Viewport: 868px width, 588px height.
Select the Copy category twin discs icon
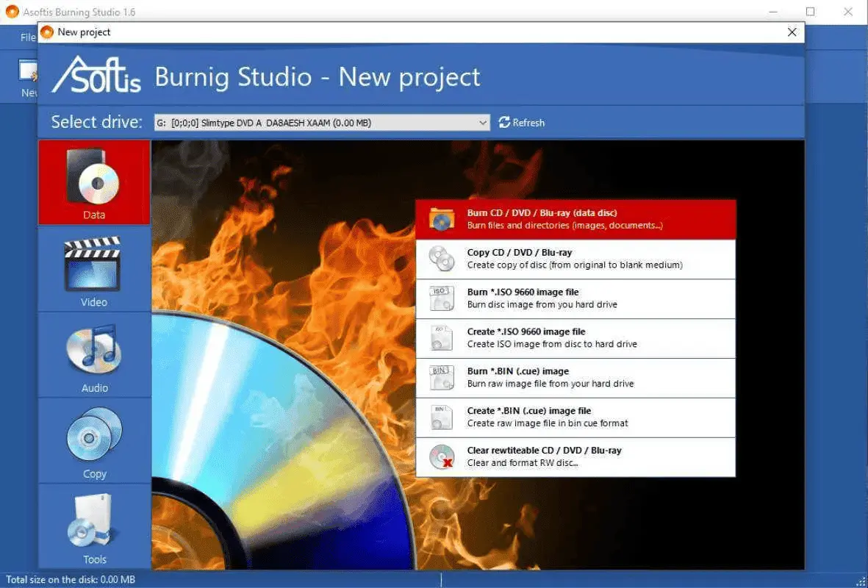pyautogui.click(x=94, y=435)
